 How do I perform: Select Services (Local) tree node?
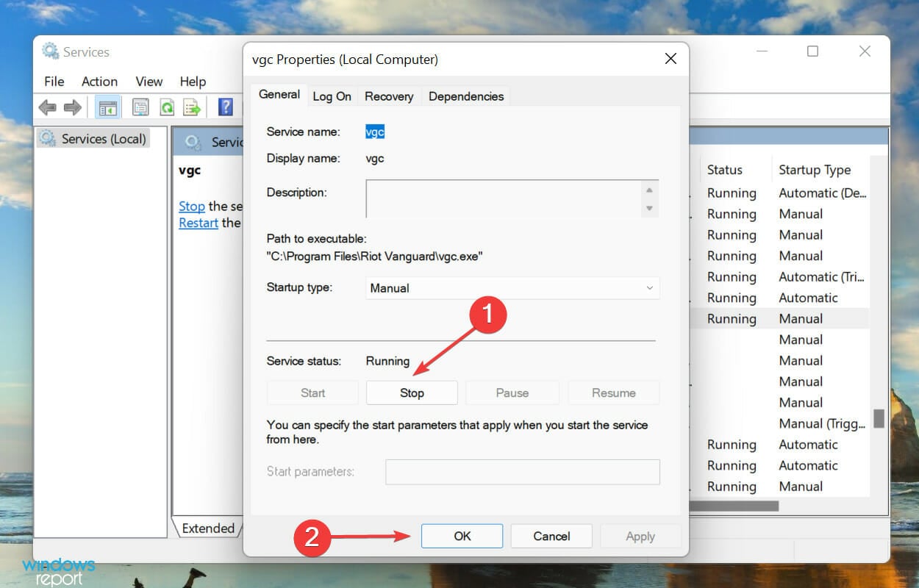[93, 138]
